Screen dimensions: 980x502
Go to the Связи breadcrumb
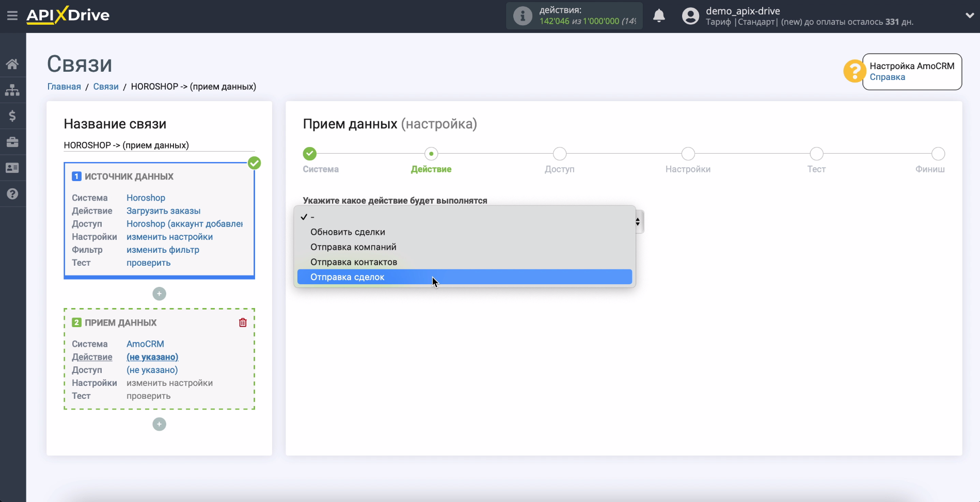pyautogui.click(x=106, y=87)
